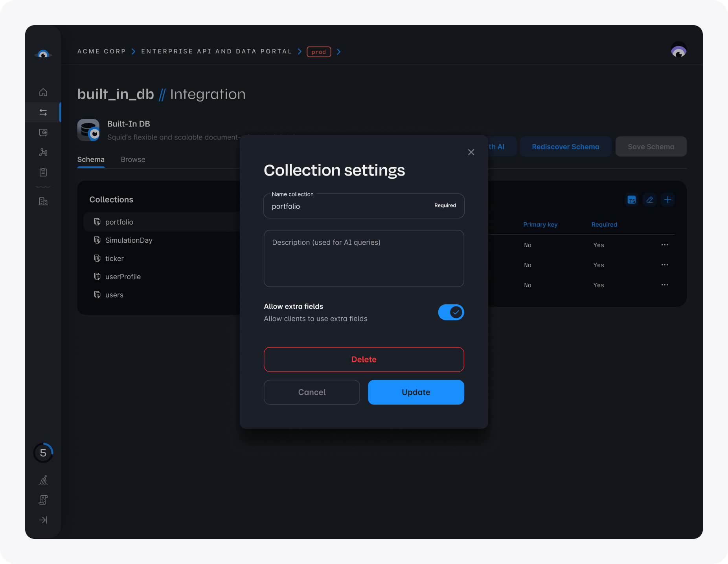Select the Integrations arrows sidebar icon

pyautogui.click(x=43, y=112)
